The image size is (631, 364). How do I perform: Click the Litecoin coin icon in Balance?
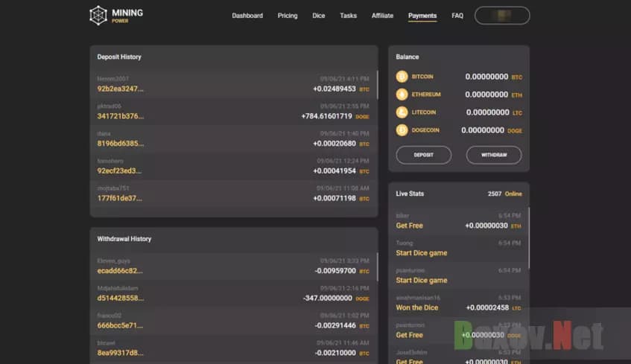[402, 112]
